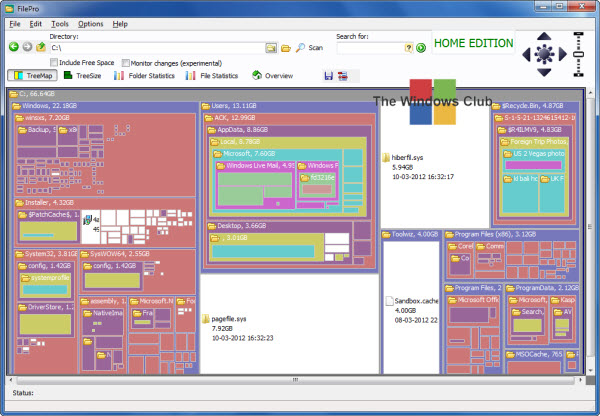Screen dimensions: 600x416
Task: Open the directory history dropdown button
Action: tap(271, 48)
